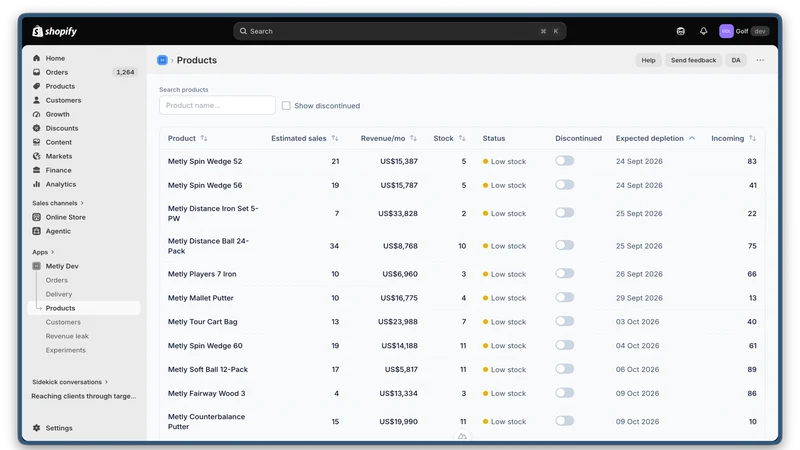
Task: Click the search magnifier icon in top bar
Action: 243,31
